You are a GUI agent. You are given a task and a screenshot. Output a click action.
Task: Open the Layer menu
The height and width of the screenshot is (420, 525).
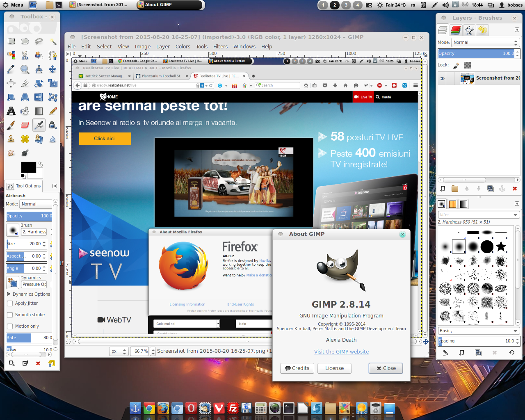click(x=163, y=47)
